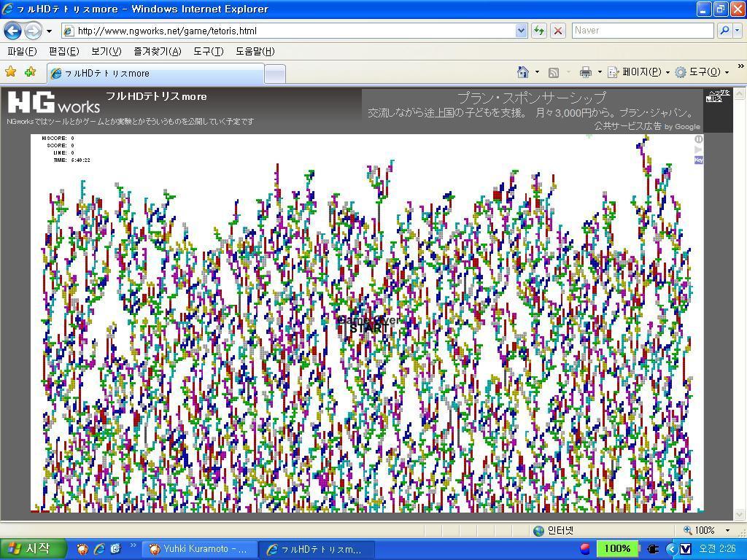The height and width of the screenshot is (560, 747).
Task: Click the ヘッダを閉じる link
Action: tap(717, 96)
